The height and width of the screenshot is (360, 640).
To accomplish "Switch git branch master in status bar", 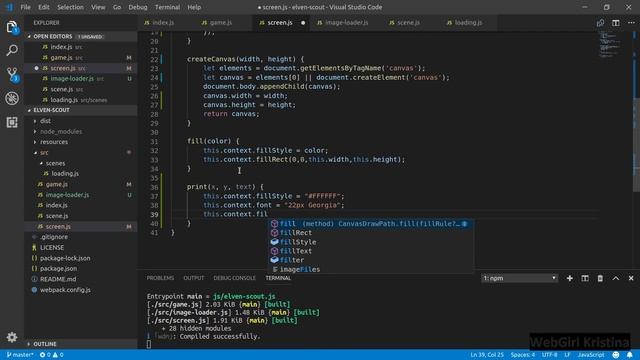I will (20, 355).
